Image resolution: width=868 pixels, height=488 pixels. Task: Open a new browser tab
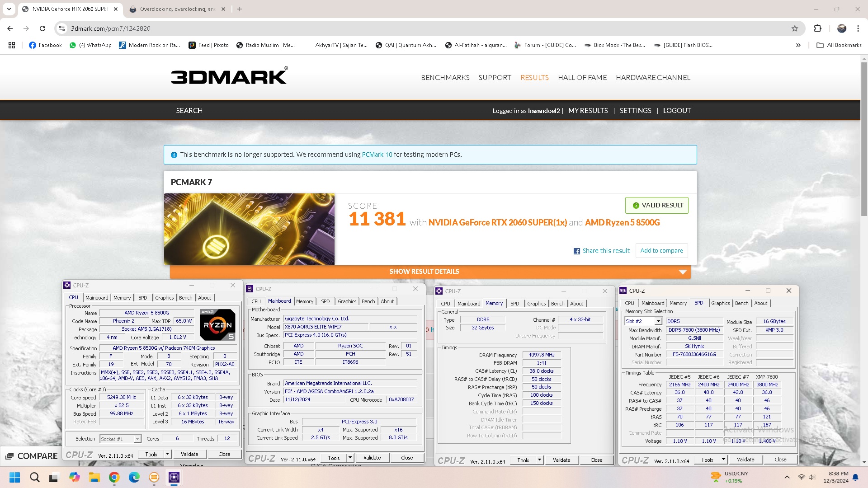coord(240,9)
